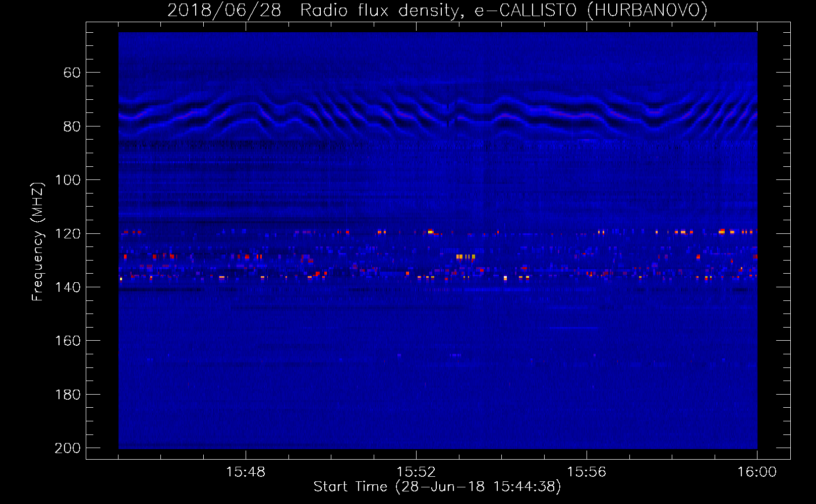Image resolution: width=816 pixels, height=504 pixels.
Task: Select the 160 frequency tick label
Action: pos(68,341)
